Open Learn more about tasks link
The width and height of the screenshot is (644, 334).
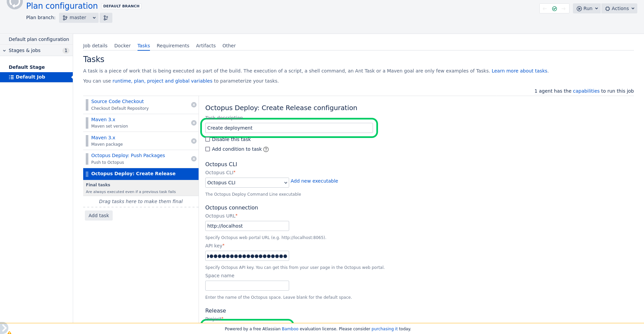point(519,71)
